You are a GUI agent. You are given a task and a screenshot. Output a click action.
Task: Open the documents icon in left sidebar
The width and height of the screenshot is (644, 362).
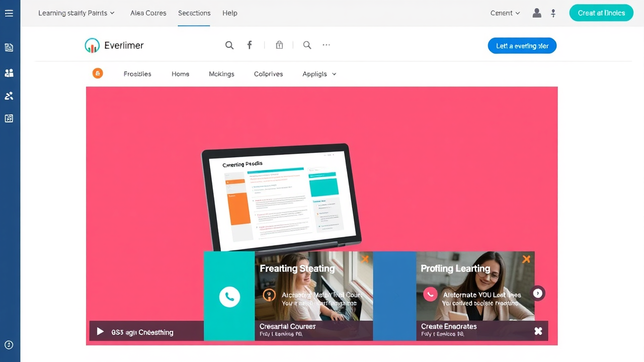coord(9,48)
